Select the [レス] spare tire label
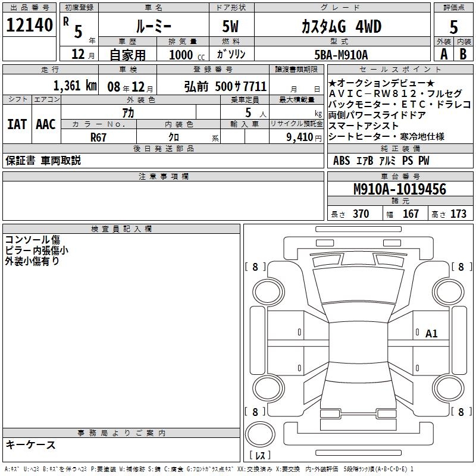Viewport: 476px width, 476px height. tap(260, 455)
